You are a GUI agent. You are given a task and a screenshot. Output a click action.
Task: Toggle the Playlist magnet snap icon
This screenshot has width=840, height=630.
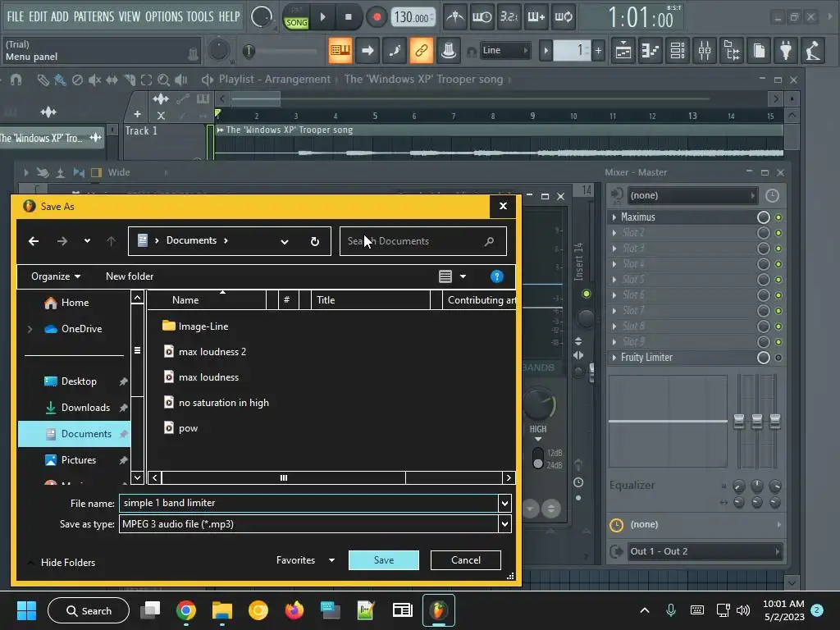point(16,80)
